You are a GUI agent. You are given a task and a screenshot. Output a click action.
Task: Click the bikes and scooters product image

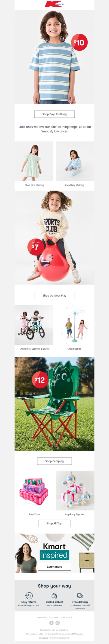34,325
